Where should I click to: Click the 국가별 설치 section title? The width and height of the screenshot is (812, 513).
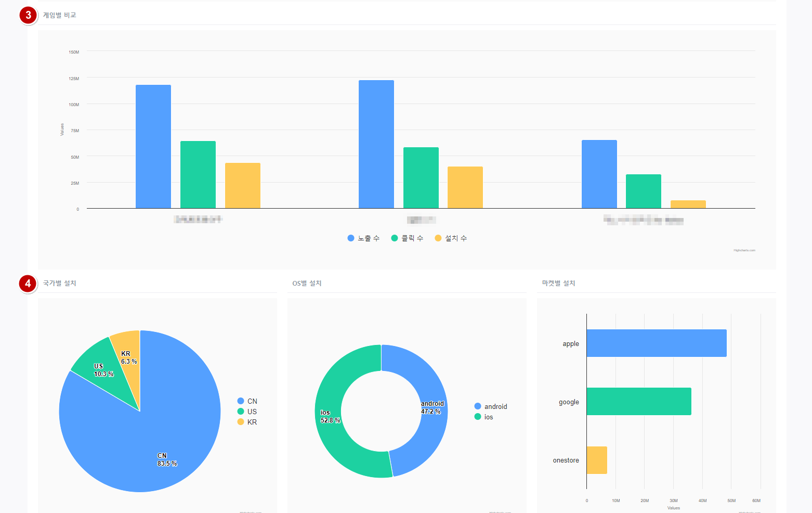tap(59, 283)
